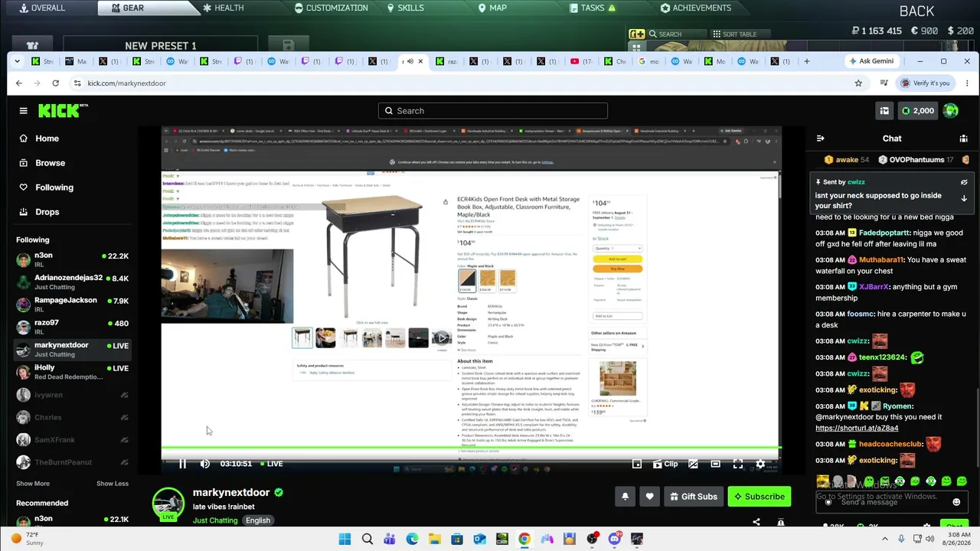Open File Explorer from the taskbar
Screen dimensions: 980x551
pos(434,539)
